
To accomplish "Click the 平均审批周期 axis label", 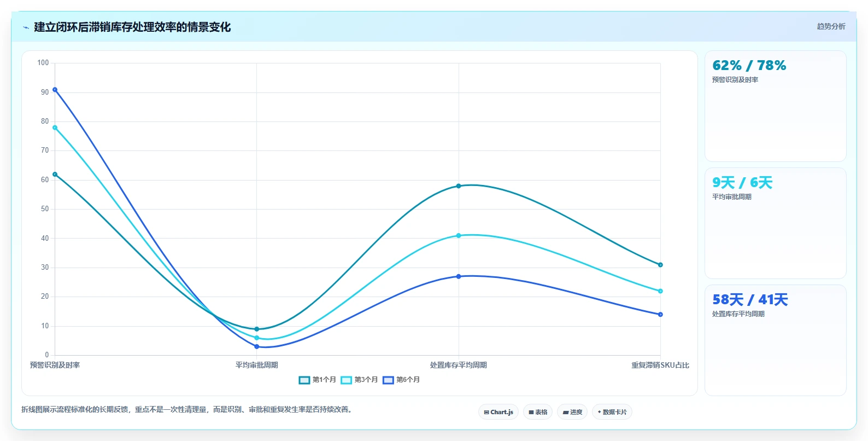I will point(256,365).
